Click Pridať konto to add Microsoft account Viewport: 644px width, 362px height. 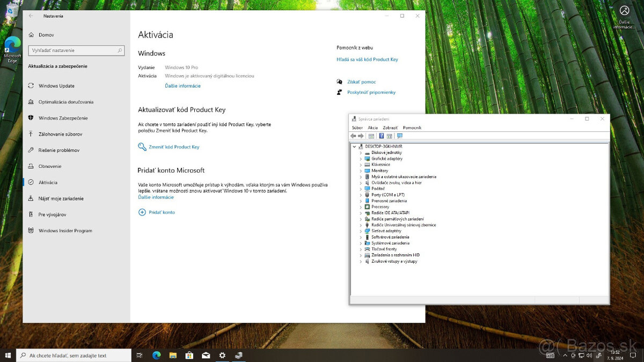point(162,212)
